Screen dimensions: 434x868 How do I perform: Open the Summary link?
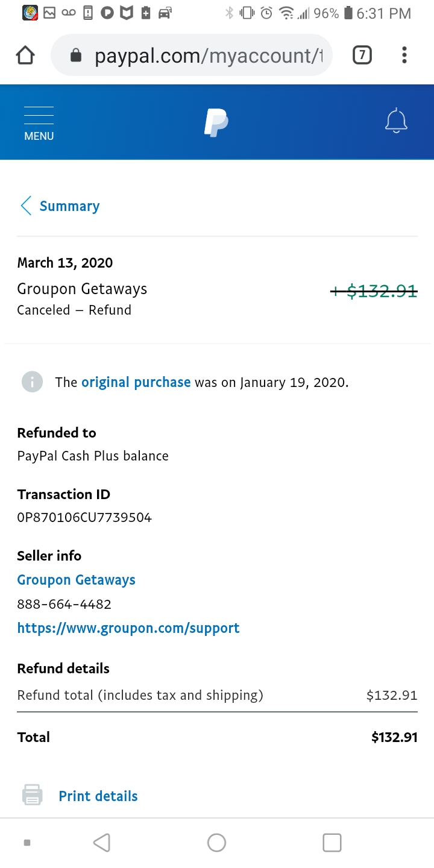click(69, 206)
